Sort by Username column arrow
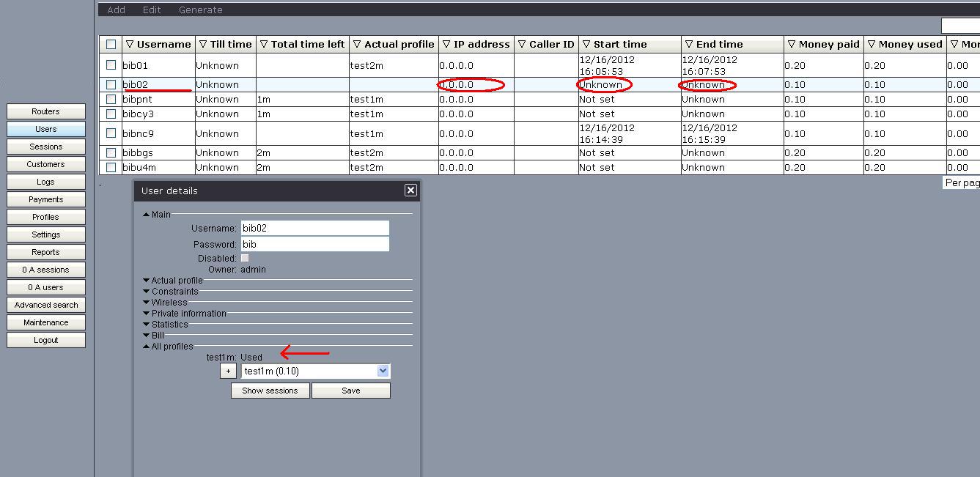The height and width of the screenshot is (477, 980). (130, 44)
